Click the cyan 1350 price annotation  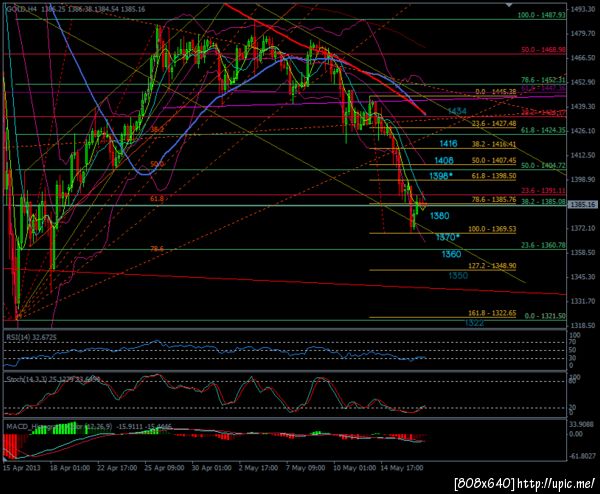[x=458, y=276]
